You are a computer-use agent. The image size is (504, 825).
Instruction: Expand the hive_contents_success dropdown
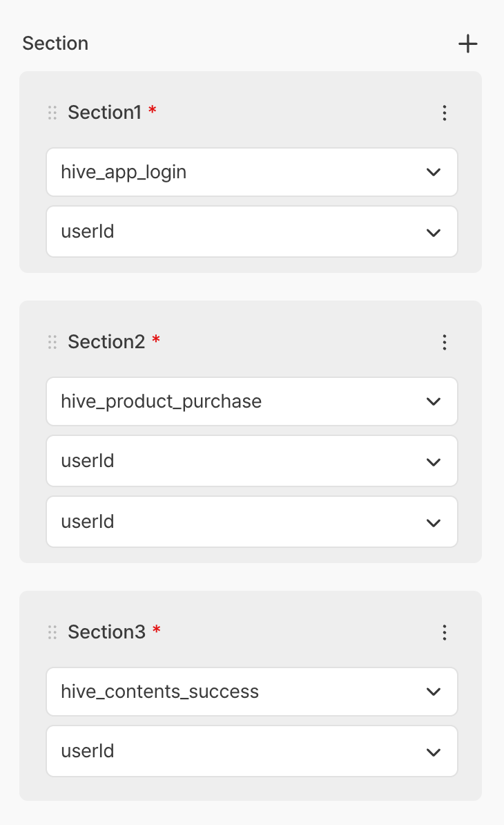pos(251,692)
